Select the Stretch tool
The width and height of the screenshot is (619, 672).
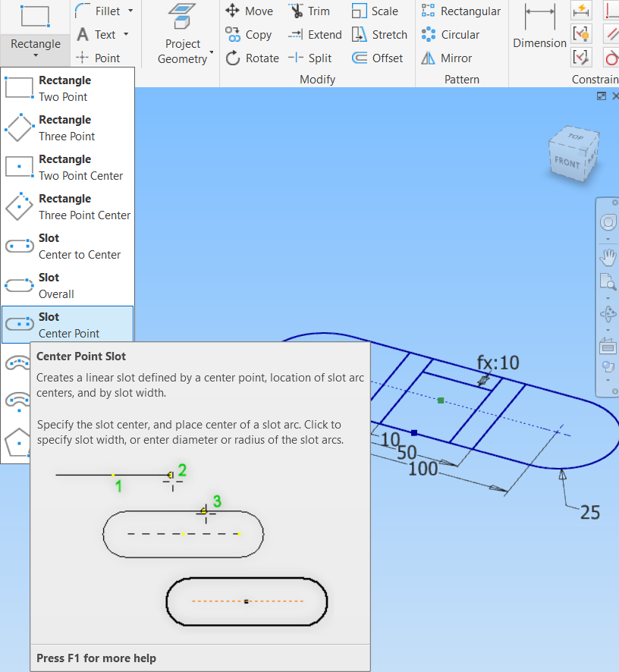tap(379, 34)
